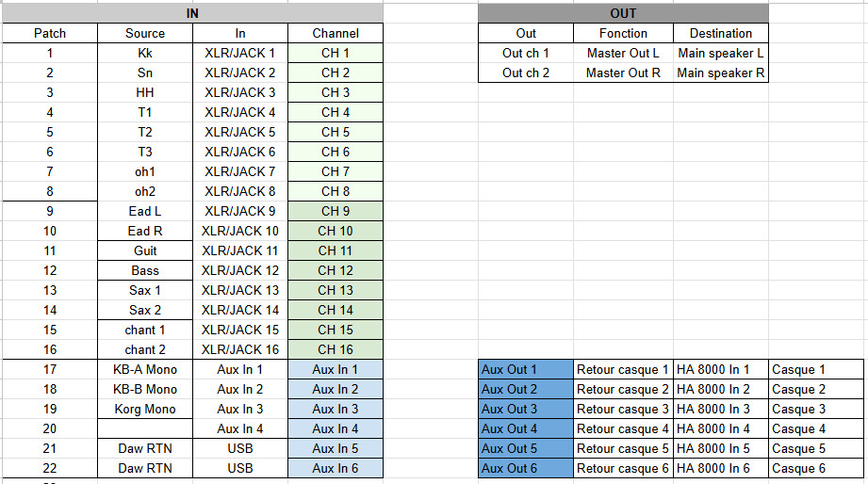Select the light blue Aux In 4 channel cell
868x484 pixels.
point(336,428)
